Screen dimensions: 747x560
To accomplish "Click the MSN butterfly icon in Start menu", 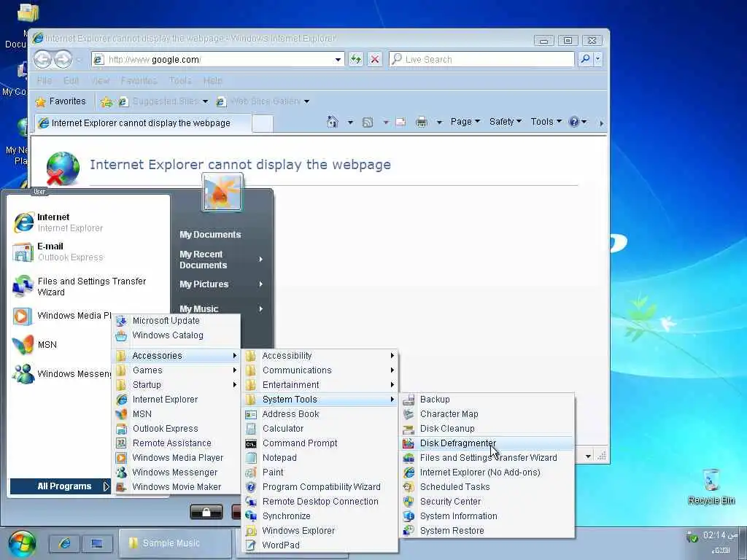I will [23, 345].
